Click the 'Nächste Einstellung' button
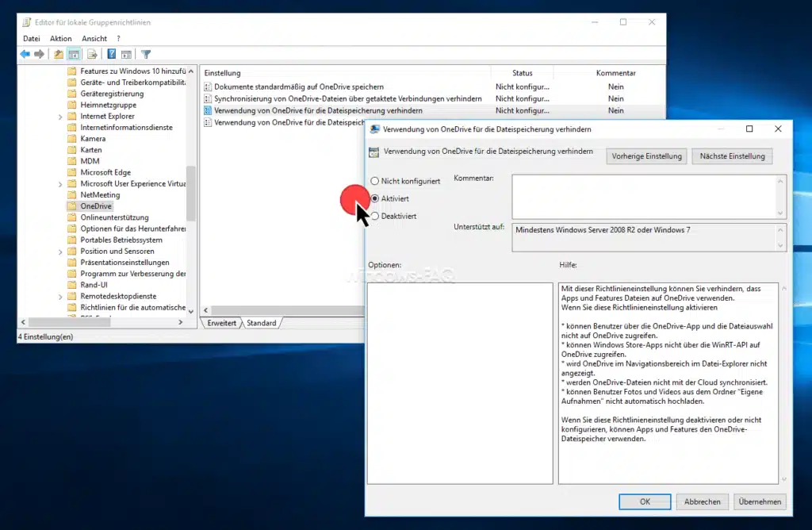 [732, 156]
